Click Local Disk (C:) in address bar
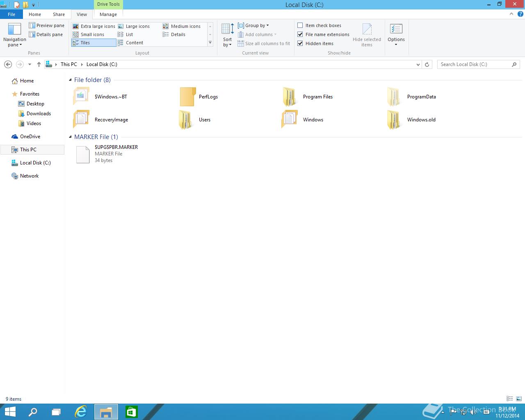 [x=102, y=64]
